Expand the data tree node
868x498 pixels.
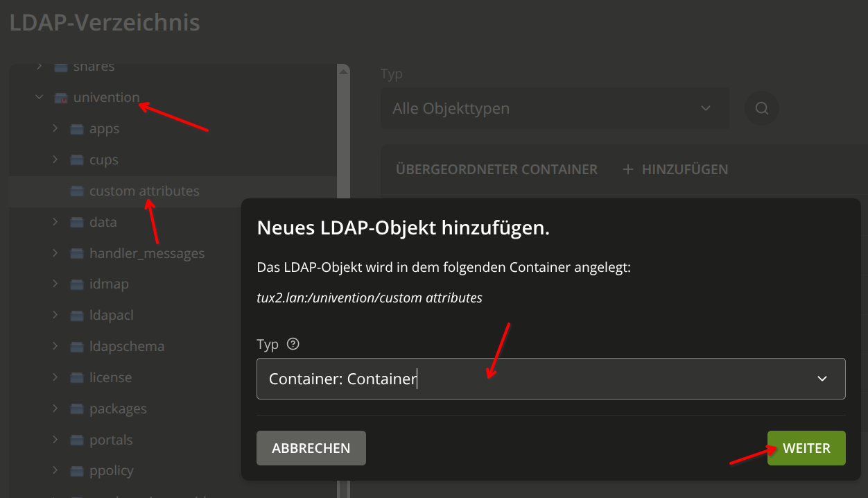(55, 222)
